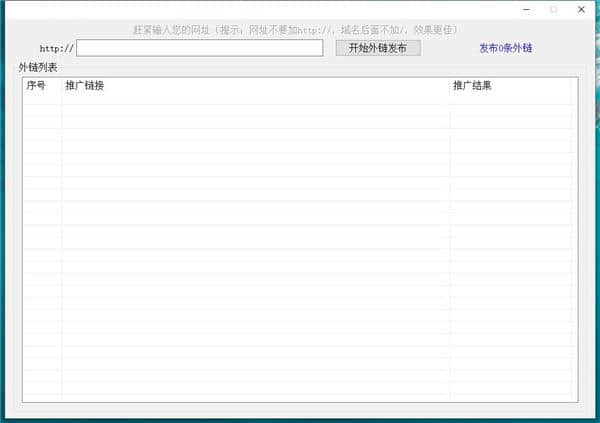Close the external link publisher window
This screenshot has width=600, height=423.
click(581, 9)
